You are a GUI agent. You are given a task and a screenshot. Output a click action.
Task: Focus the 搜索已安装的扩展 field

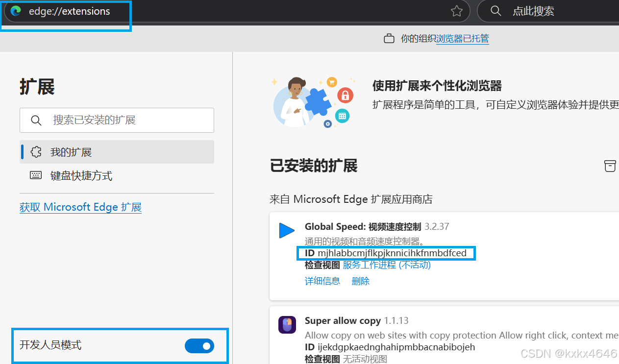tap(117, 120)
